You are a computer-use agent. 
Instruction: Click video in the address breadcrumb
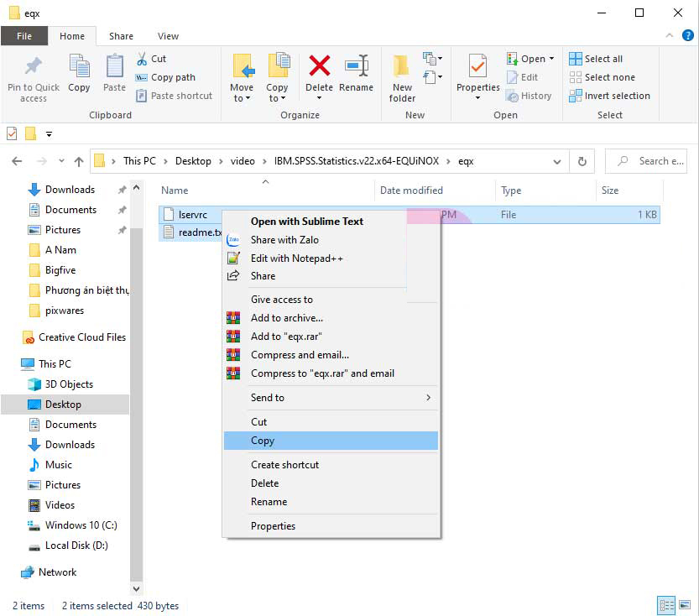[x=243, y=161]
